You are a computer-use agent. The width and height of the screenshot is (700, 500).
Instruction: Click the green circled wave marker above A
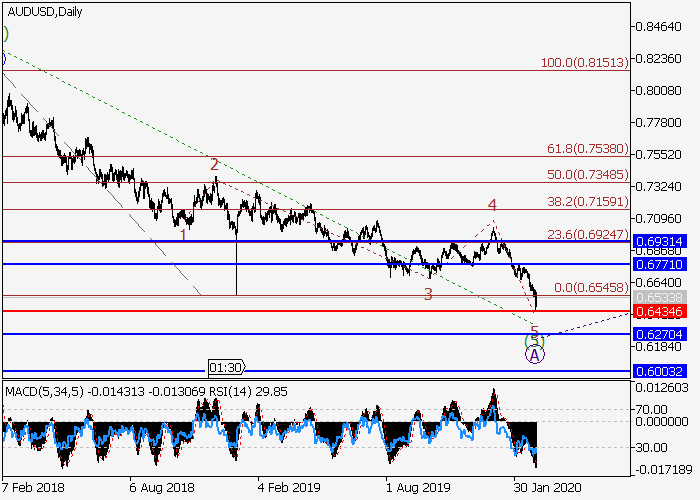click(534, 342)
